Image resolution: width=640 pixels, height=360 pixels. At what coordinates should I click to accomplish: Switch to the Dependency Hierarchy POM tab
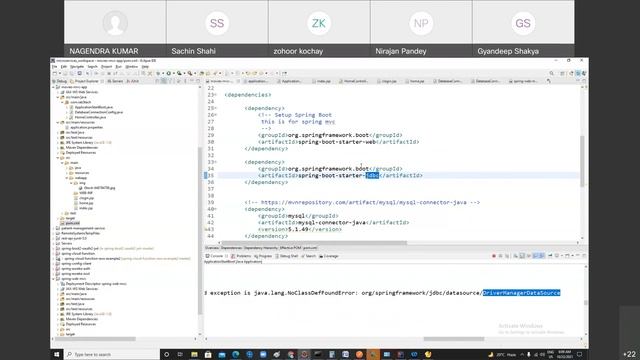pyautogui.click(x=260, y=248)
